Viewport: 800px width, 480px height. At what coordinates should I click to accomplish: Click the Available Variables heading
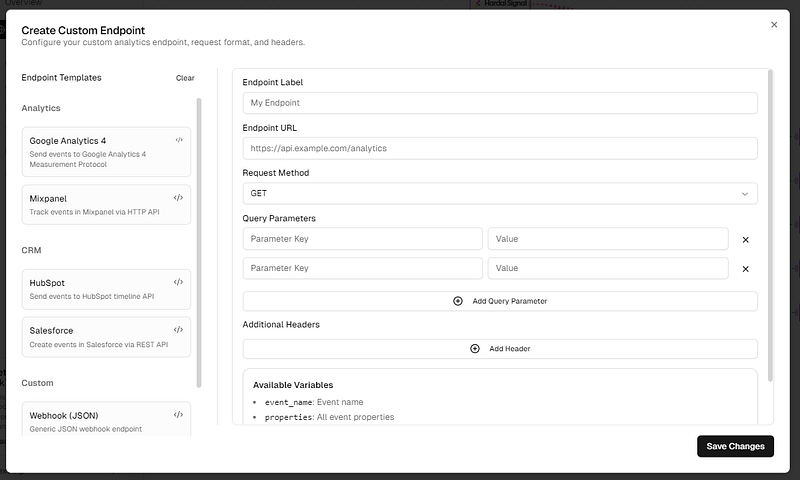(x=293, y=385)
